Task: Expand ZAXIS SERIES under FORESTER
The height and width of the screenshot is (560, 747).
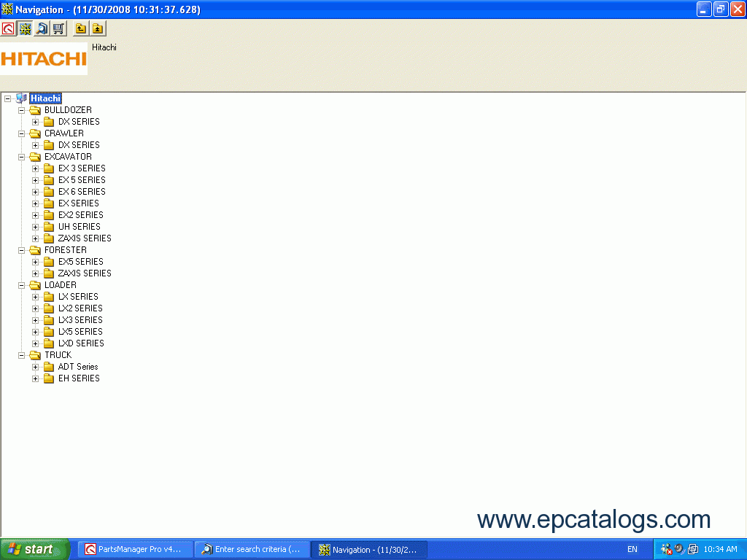Action: click(35, 274)
